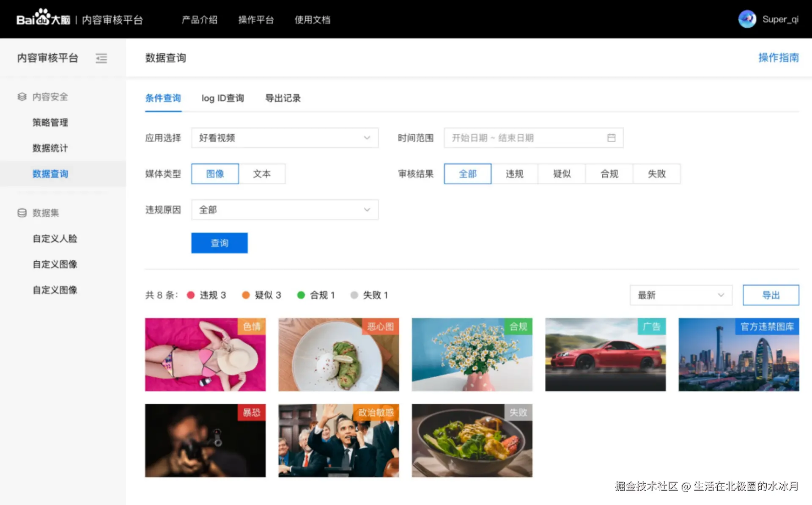Open the 导出记录 tab
Viewport: 812px width, 505px height.
click(x=283, y=98)
